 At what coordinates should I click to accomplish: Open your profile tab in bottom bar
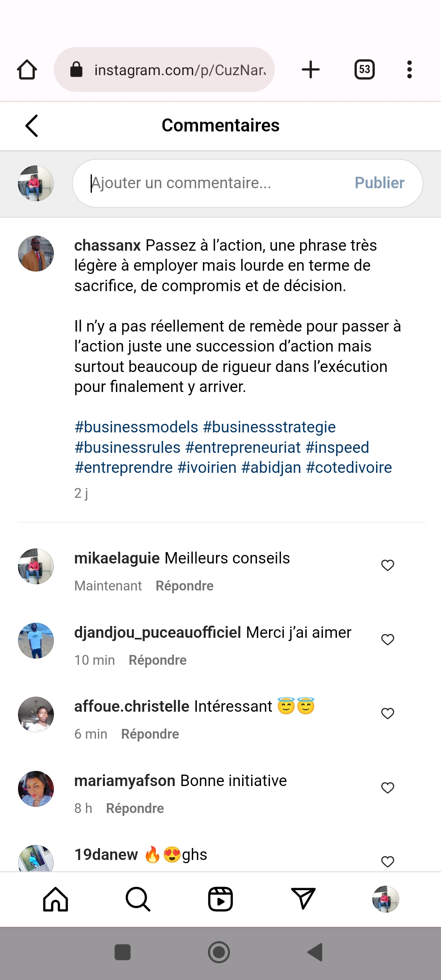click(385, 899)
